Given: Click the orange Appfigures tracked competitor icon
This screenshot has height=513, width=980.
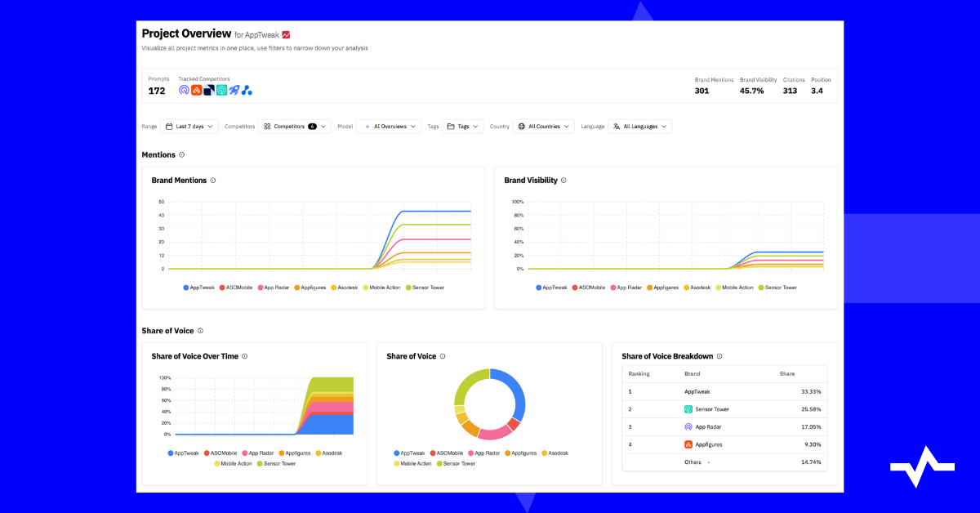Looking at the screenshot, I should pos(197,90).
